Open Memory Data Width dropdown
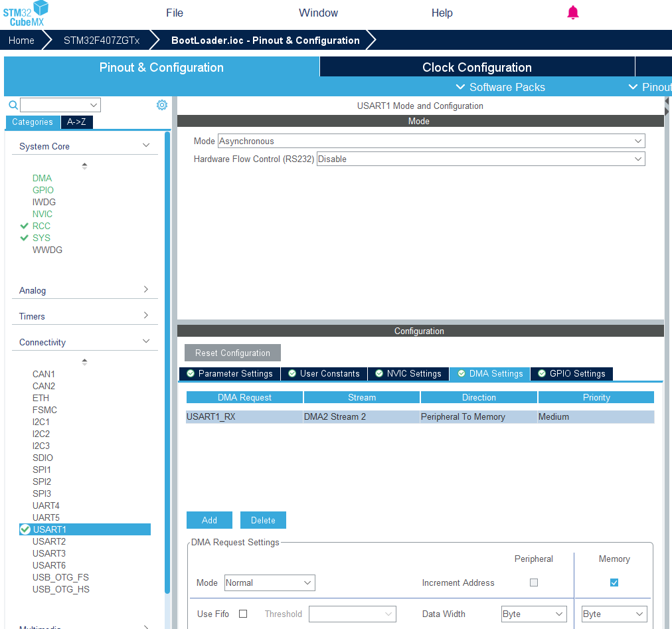Viewport: 672px width, 629px height. (614, 614)
